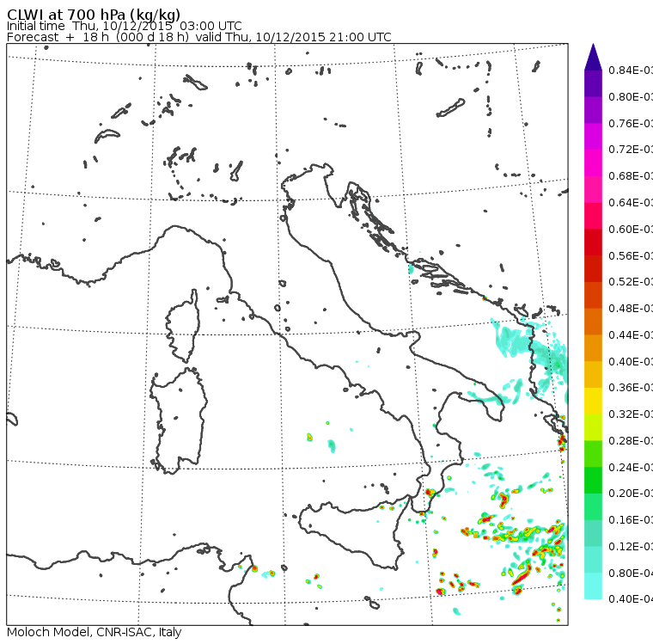Select legend color band between 0.48E and 0.44E

click(x=593, y=322)
